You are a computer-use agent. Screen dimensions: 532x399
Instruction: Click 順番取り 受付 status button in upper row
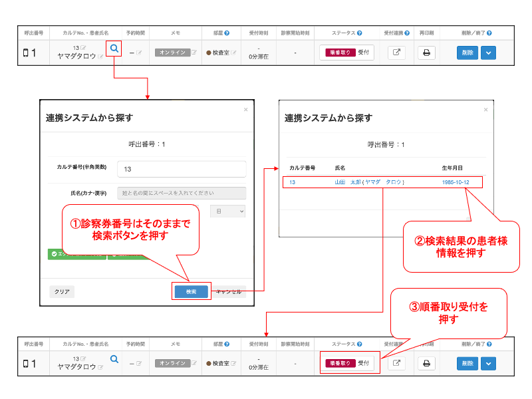[x=346, y=53]
